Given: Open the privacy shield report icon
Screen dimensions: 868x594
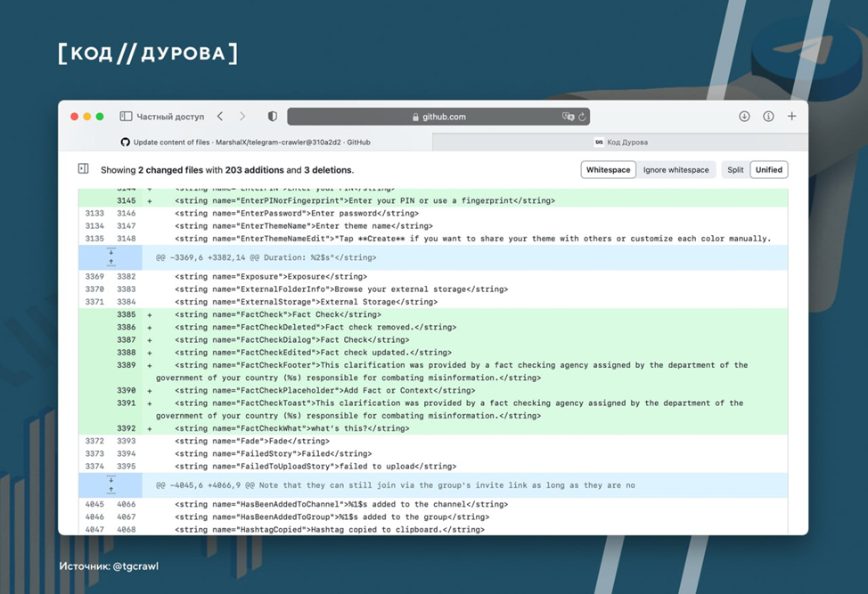Looking at the screenshot, I should [273, 117].
